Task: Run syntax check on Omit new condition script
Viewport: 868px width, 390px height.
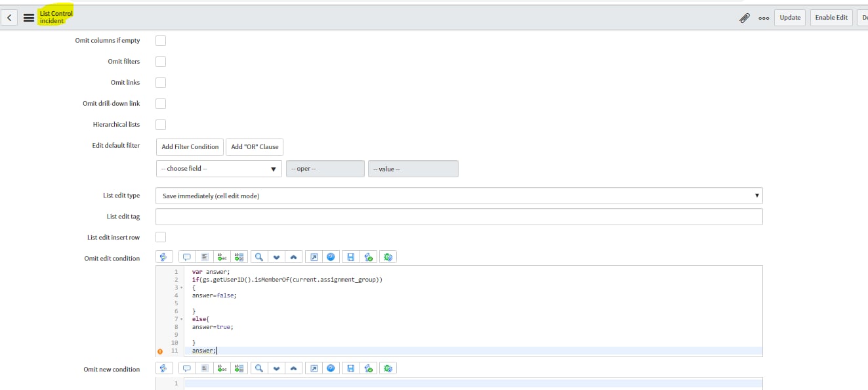Action: 368,368
